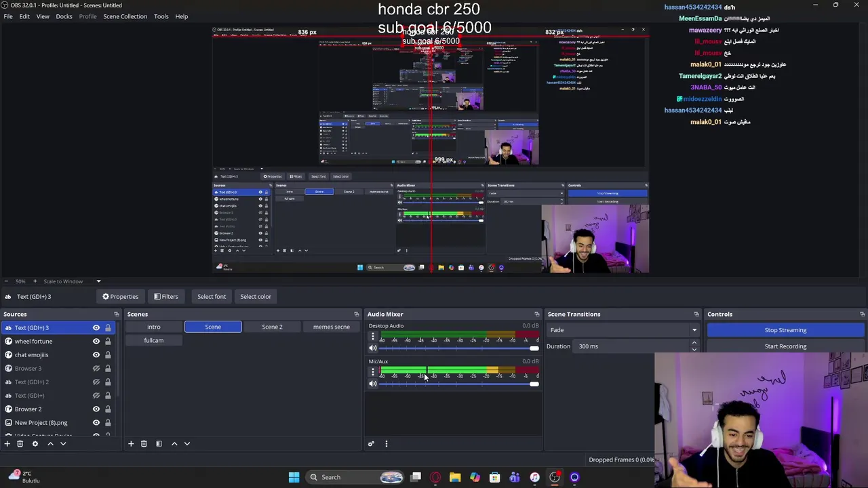The width and height of the screenshot is (868, 488).
Task: Hide the wheel fortune source
Action: point(96,342)
